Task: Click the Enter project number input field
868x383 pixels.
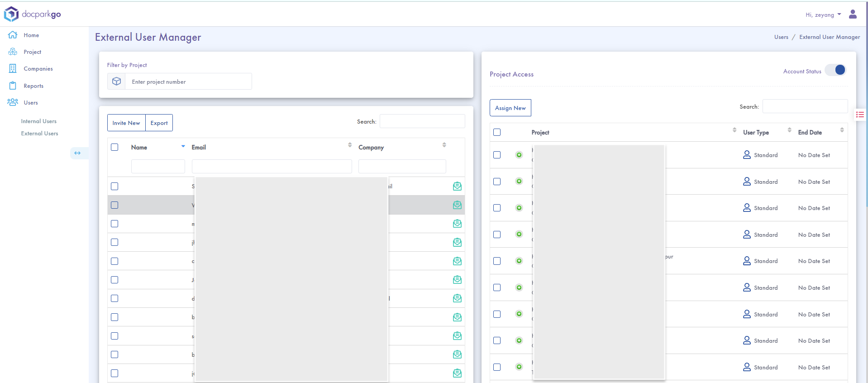Action: click(188, 81)
